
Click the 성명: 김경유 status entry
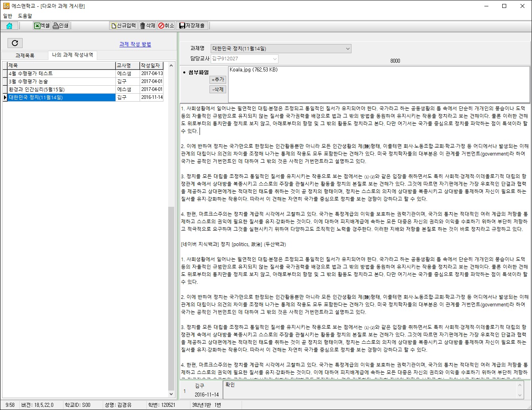[118, 405]
